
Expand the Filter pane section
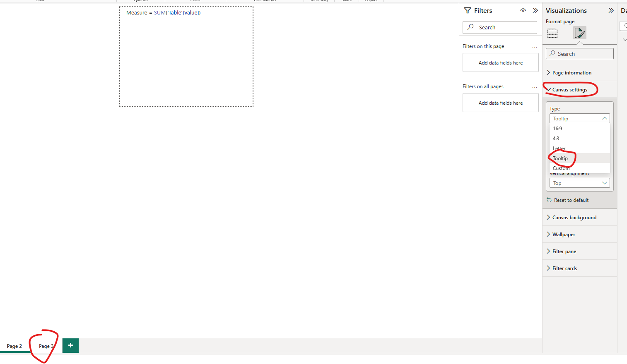pos(580,251)
